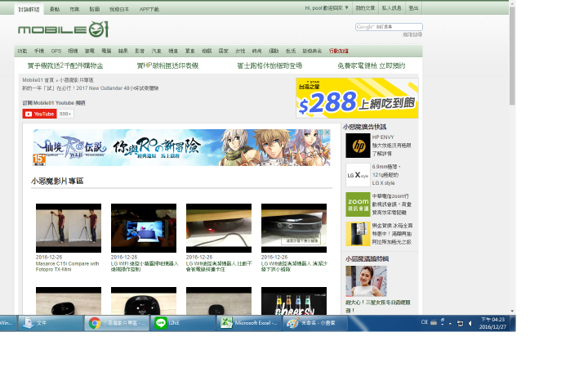588x368 pixels.
Task: Select the 悅遊日本 top tab
Action: click(x=119, y=9)
